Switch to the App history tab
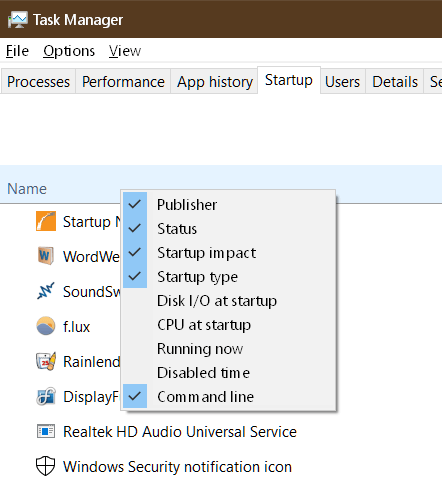This screenshot has width=442, height=479. click(215, 82)
